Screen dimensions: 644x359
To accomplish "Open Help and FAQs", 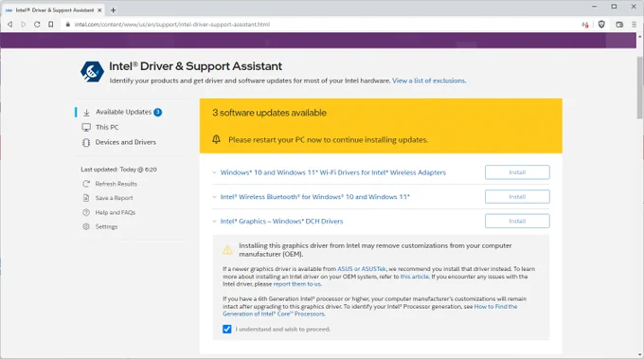I will (x=116, y=212).
